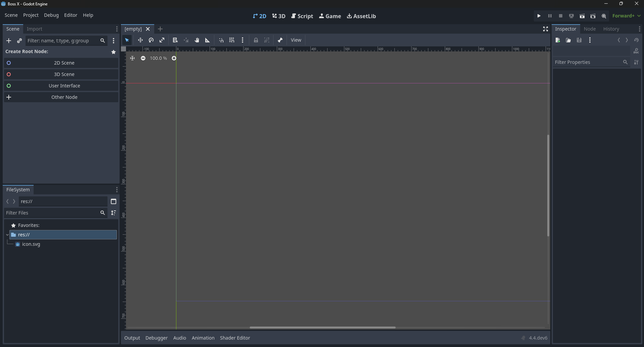Image resolution: width=644 pixels, height=347 pixels.
Task: Select icon.svg in FileSystem
Action: tap(31, 244)
